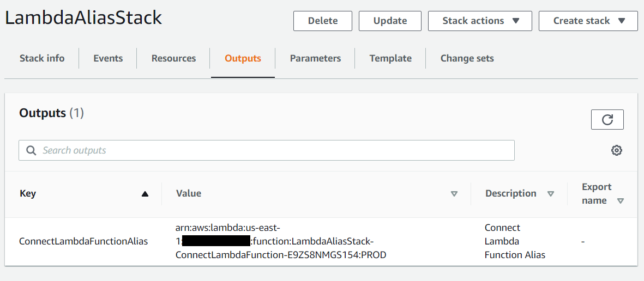644x281 pixels.
Task: View the Parameters tab
Action: tap(315, 58)
